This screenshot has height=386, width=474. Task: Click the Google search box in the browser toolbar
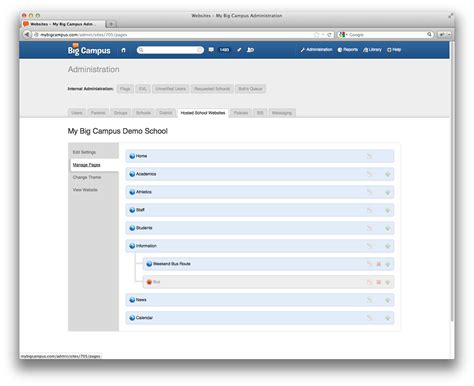[385, 35]
